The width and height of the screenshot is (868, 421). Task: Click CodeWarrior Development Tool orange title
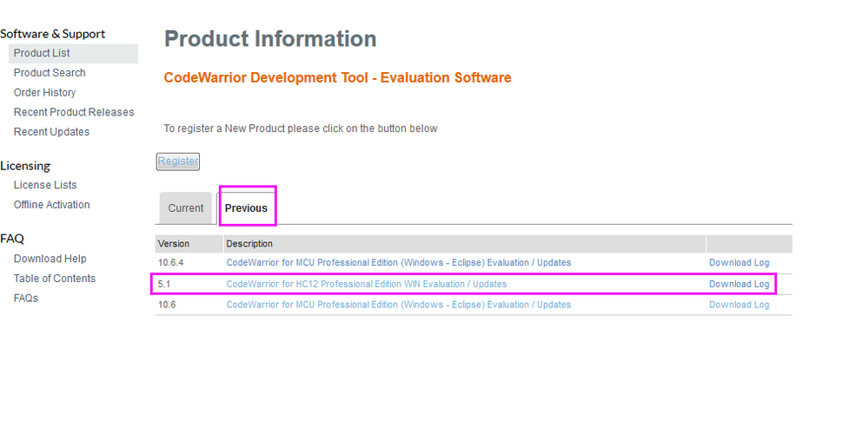[x=338, y=78]
